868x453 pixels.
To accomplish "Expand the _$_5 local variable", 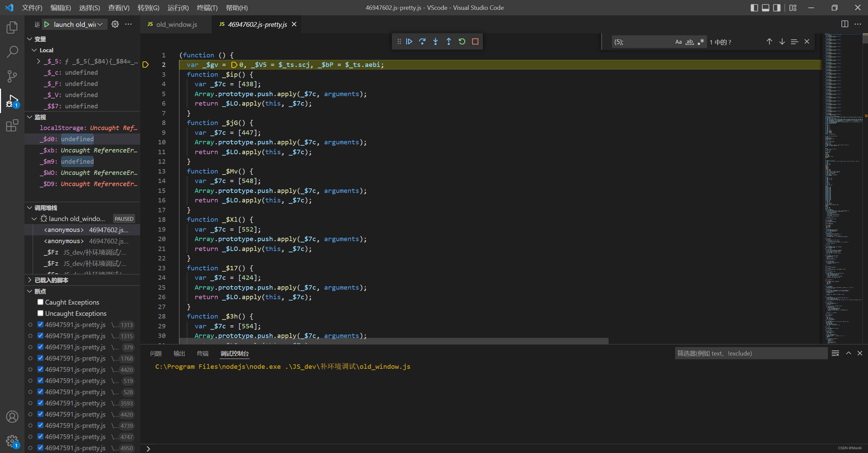I will tap(38, 61).
